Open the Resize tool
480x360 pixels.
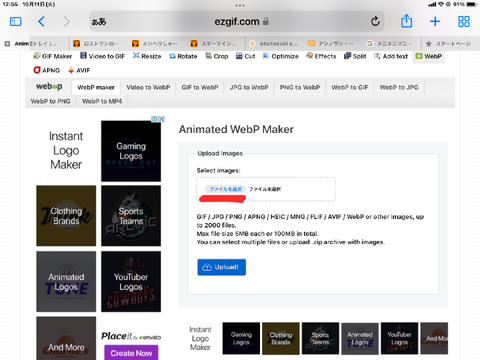(147, 56)
